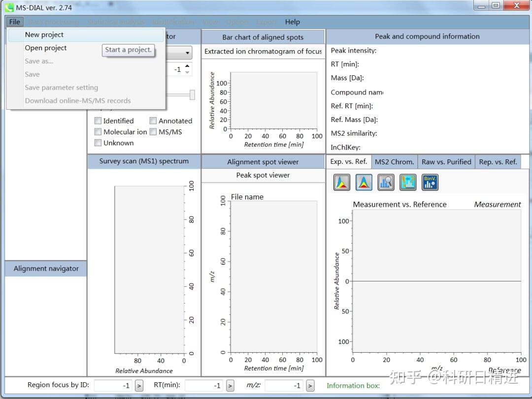532x399 pixels.
Task: Check the Unknown checkbox
Action: [98, 143]
